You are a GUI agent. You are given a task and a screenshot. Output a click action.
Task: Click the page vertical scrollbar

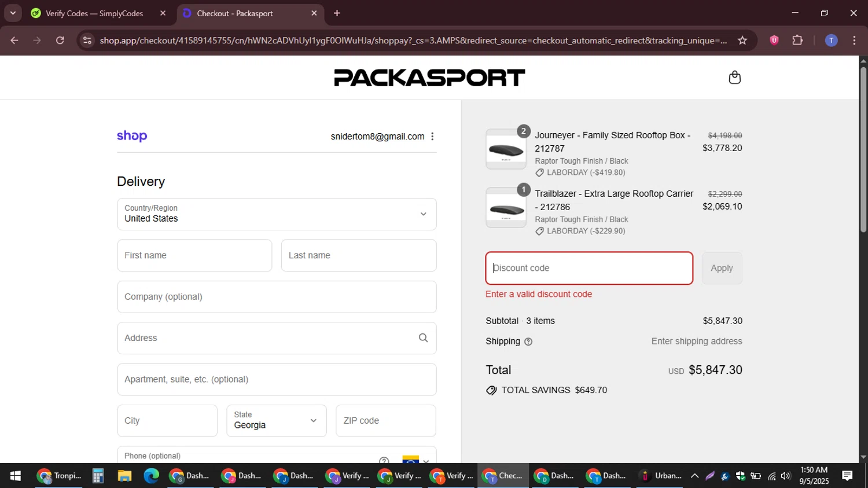pos(863,151)
